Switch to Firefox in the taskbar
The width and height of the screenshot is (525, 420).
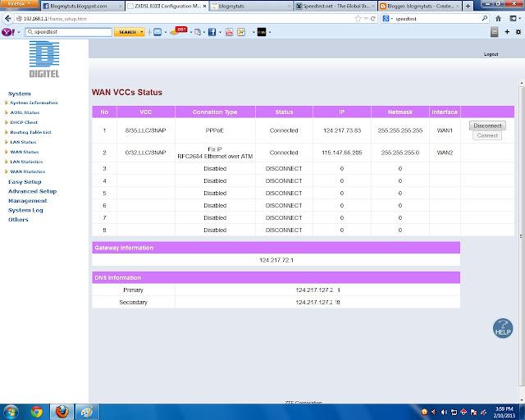click(x=62, y=412)
